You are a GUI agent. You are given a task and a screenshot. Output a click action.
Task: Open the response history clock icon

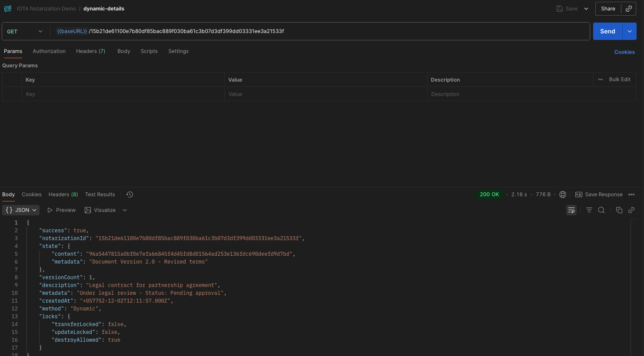click(129, 194)
